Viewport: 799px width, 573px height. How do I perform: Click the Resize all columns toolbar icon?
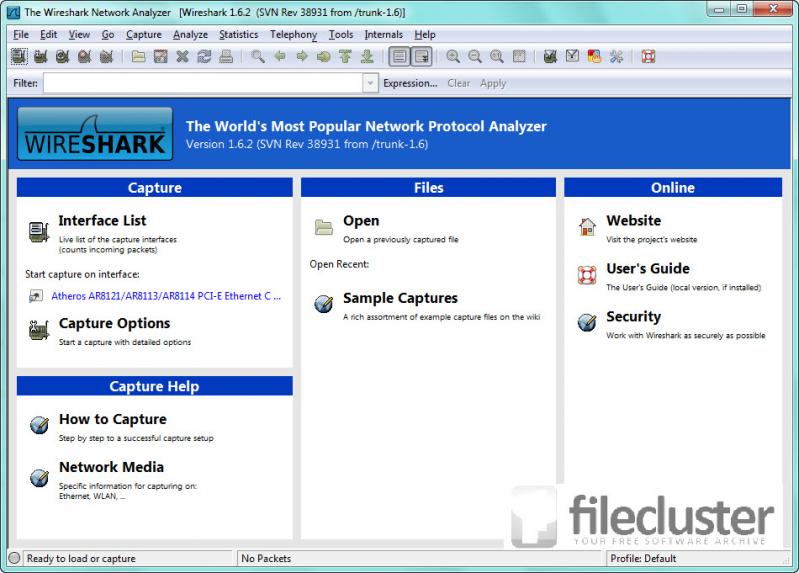(x=519, y=56)
